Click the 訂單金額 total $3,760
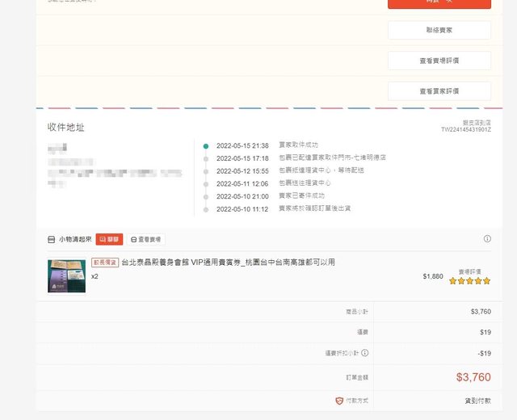 click(x=473, y=377)
